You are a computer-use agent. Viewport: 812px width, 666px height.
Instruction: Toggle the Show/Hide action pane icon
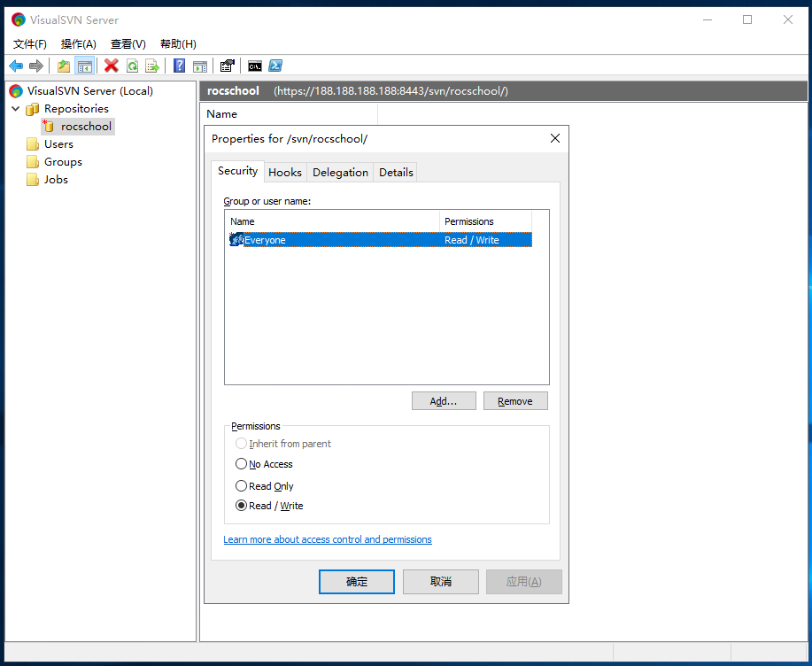pyautogui.click(x=200, y=66)
